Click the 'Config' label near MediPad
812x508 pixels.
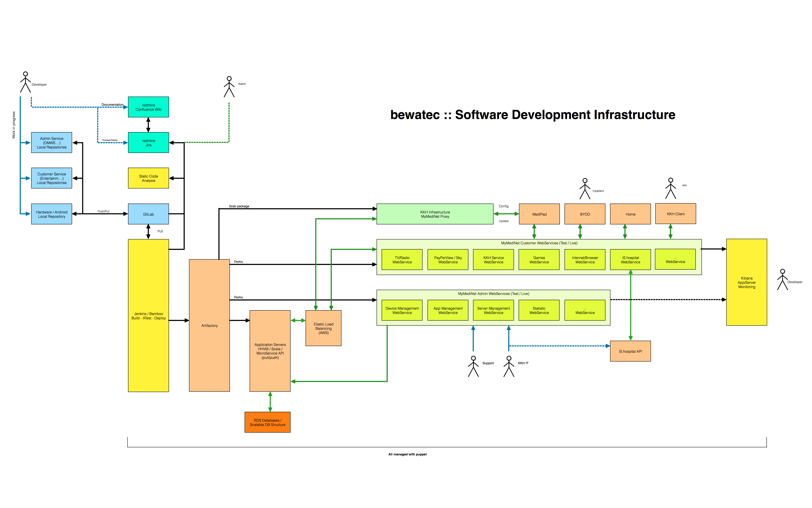click(x=503, y=206)
